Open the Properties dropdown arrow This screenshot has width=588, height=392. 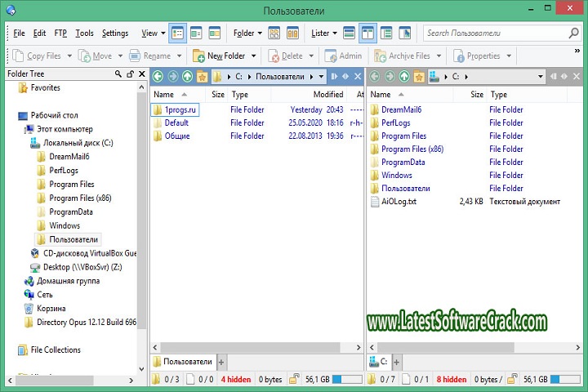[x=509, y=56]
